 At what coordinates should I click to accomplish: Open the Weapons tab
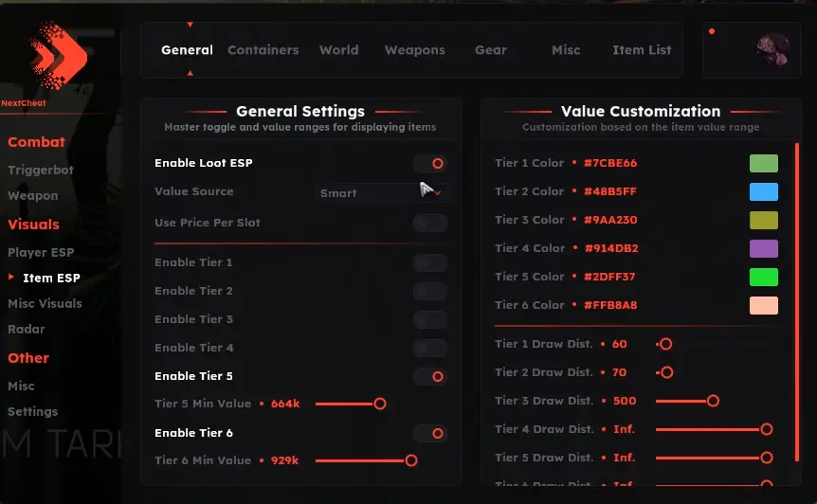pos(414,50)
